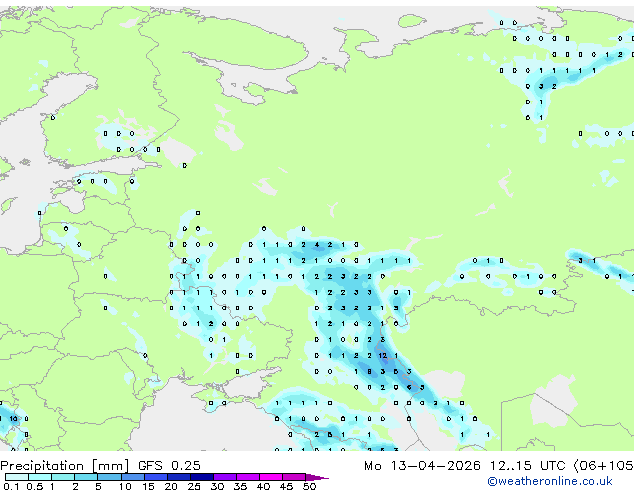The width and height of the screenshot is (634, 490).
Task: Click the legend label '35'
Action: coord(241,486)
